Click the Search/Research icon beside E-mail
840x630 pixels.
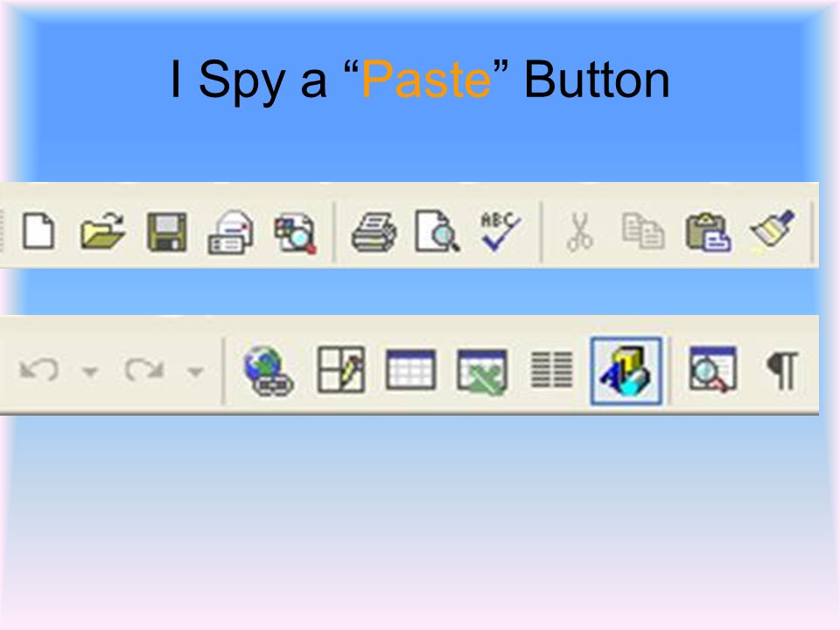point(295,233)
